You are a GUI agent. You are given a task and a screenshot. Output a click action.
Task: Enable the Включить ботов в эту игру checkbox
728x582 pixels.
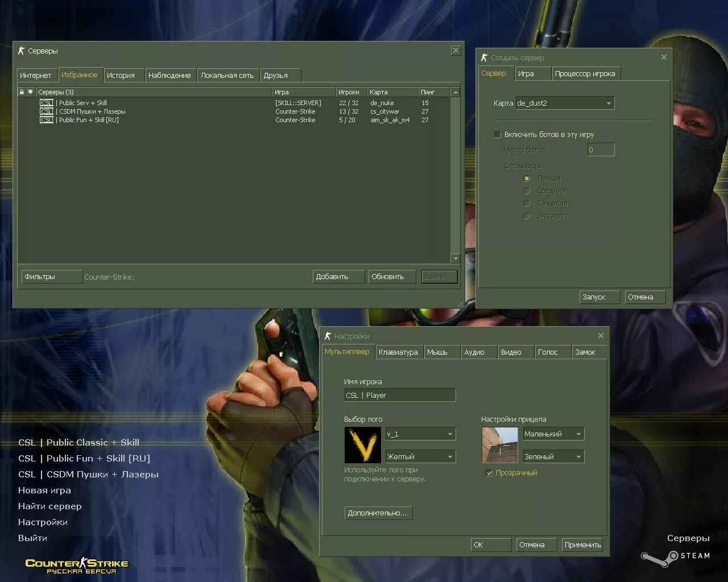tap(497, 135)
